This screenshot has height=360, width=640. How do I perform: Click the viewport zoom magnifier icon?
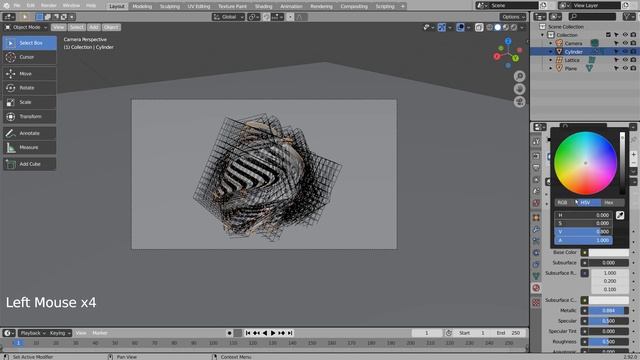(x=519, y=76)
